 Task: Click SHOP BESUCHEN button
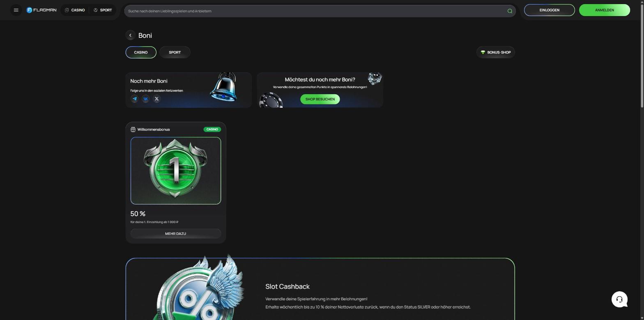click(320, 99)
